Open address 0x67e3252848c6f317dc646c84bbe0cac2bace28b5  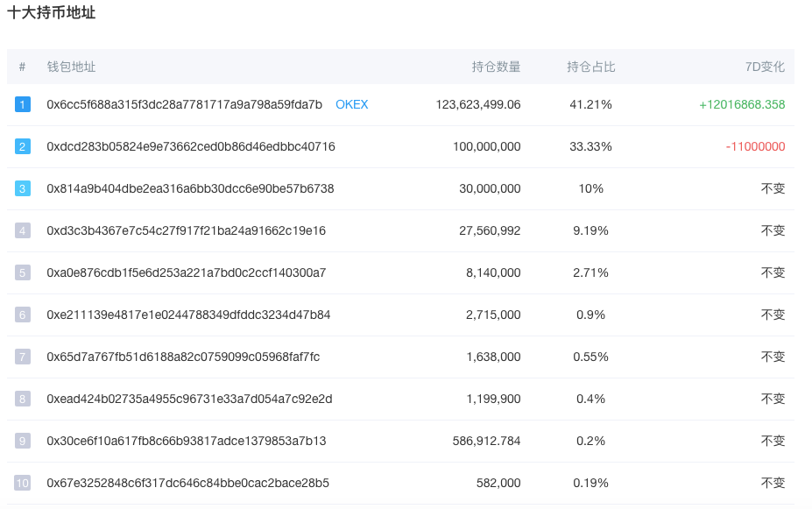tap(187, 483)
